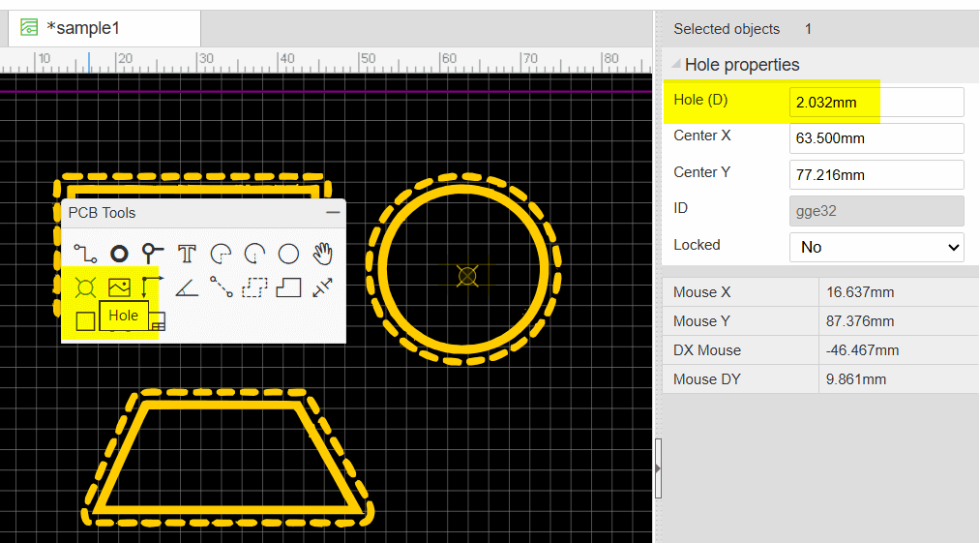
Task: Select the Hole tool
Action: [85, 287]
